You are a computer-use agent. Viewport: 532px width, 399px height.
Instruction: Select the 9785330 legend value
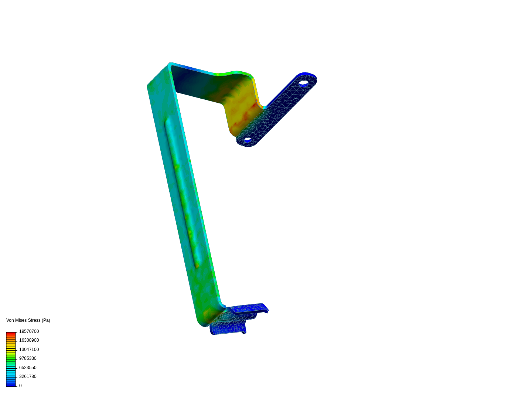pyautogui.click(x=28, y=358)
